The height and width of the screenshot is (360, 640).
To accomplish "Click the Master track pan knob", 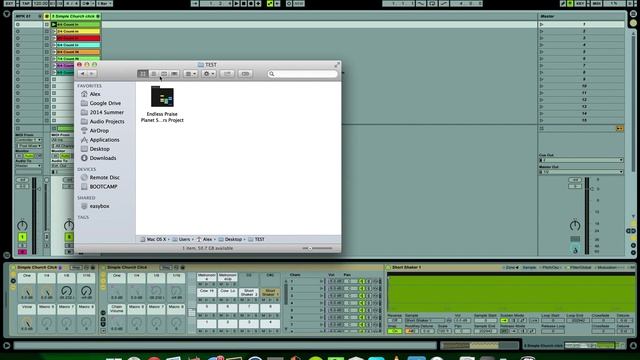I will pos(575,225).
